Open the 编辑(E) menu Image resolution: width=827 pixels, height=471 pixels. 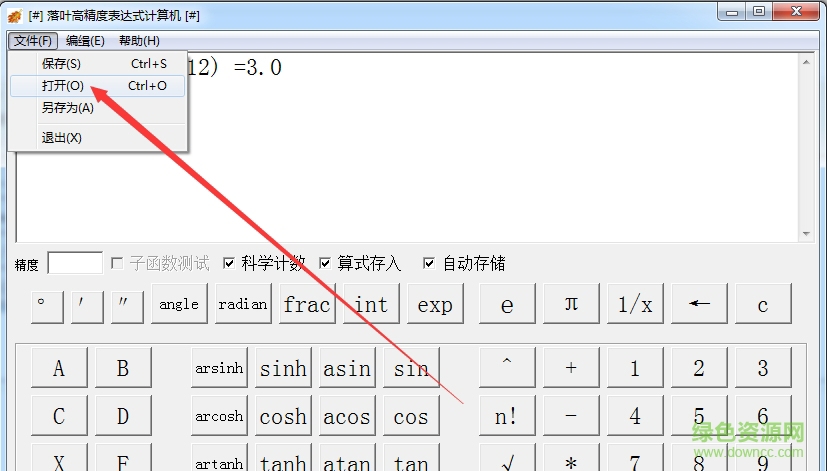coord(85,41)
